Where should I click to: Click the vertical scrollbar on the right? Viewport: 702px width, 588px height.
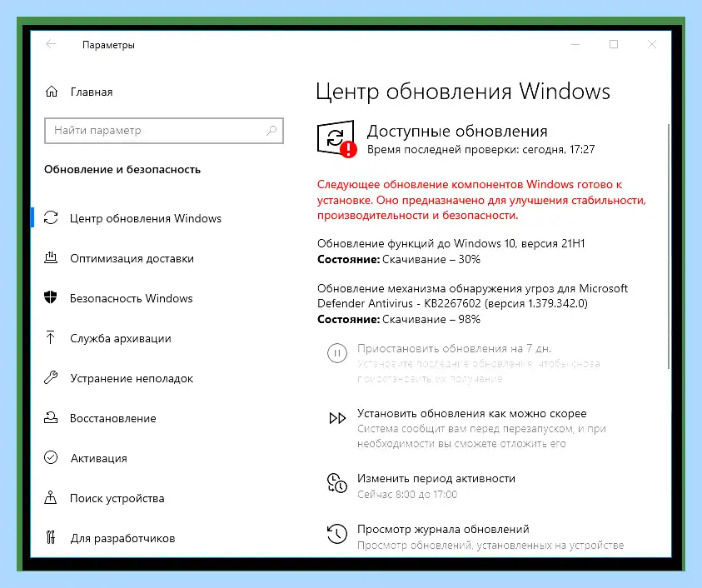pos(669,247)
